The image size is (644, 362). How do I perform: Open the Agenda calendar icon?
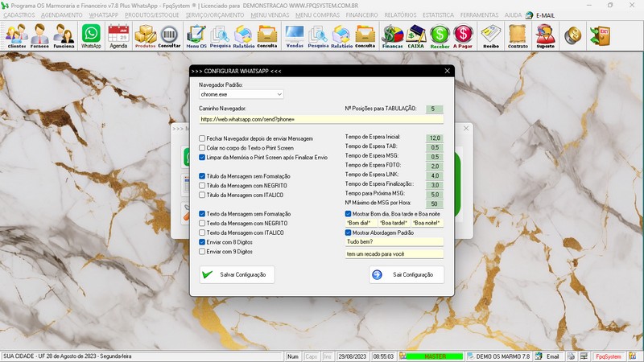click(118, 36)
